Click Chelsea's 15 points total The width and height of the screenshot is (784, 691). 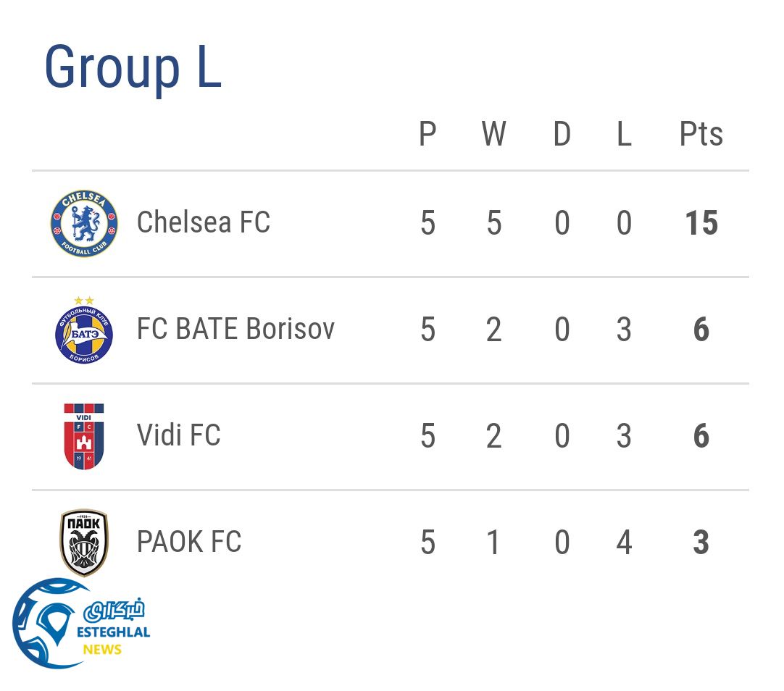tap(701, 223)
